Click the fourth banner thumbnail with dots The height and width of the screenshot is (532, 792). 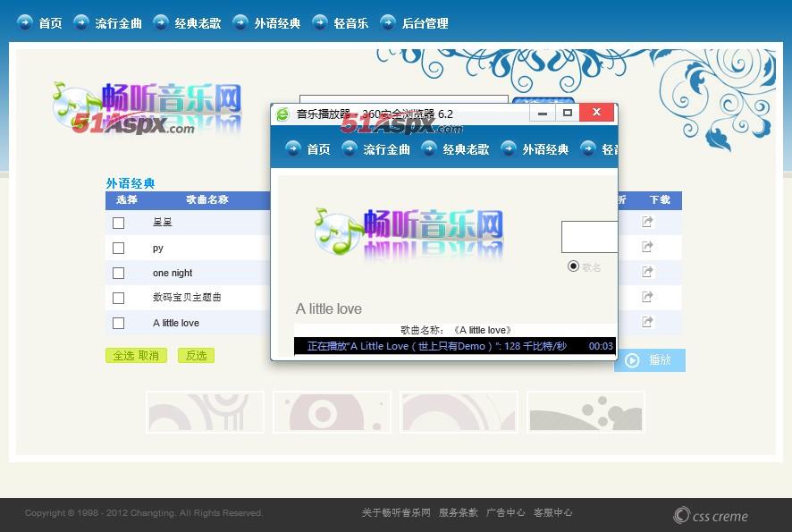[586, 412]
